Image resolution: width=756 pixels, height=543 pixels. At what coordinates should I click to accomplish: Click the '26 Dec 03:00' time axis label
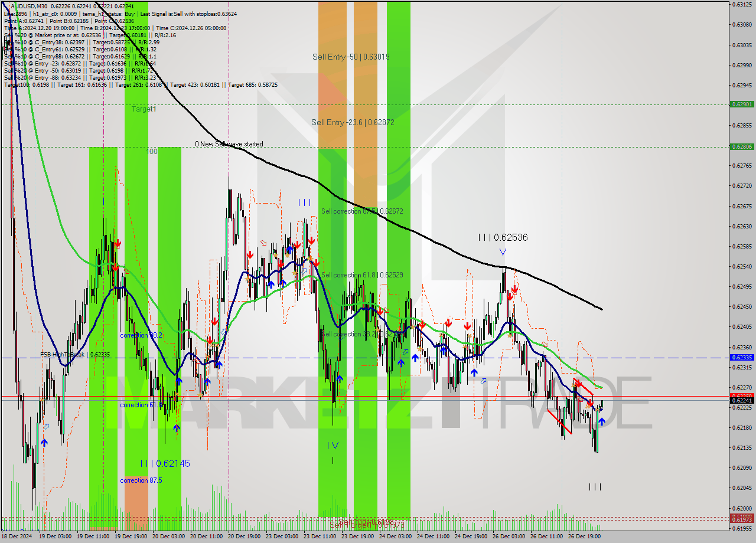coord(509,537)
